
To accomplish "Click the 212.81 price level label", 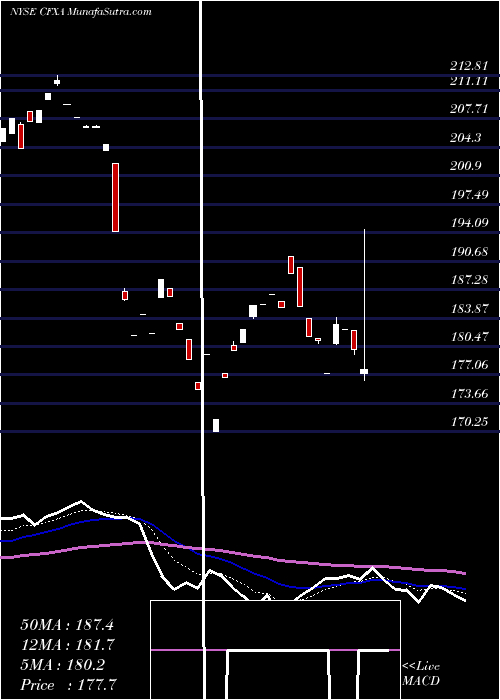I will [469, 67].
